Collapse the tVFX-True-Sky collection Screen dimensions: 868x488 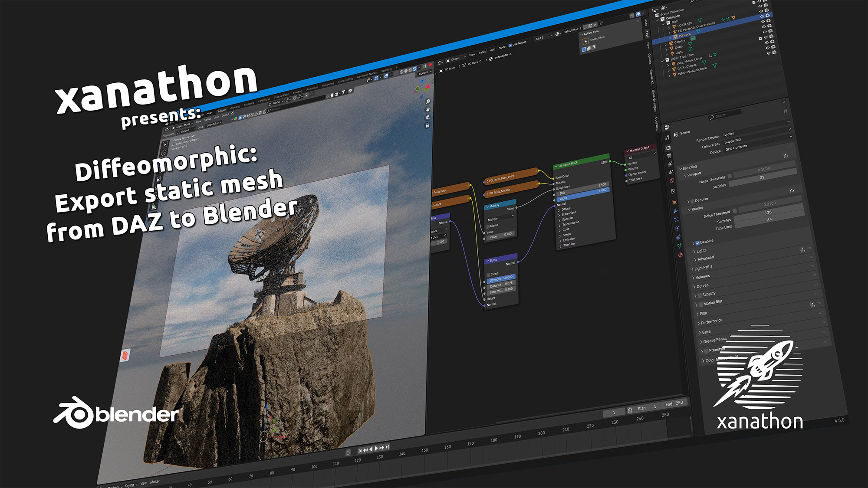[x=662, y=61]
